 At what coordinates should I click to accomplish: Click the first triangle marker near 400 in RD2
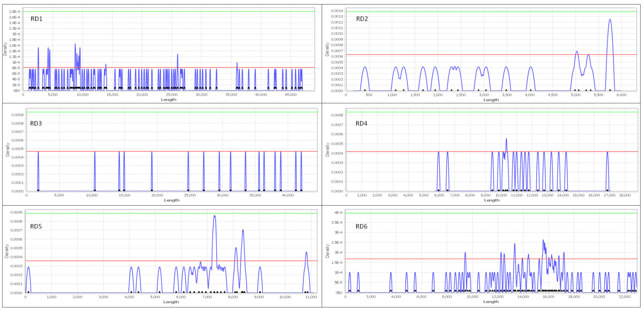365,90
